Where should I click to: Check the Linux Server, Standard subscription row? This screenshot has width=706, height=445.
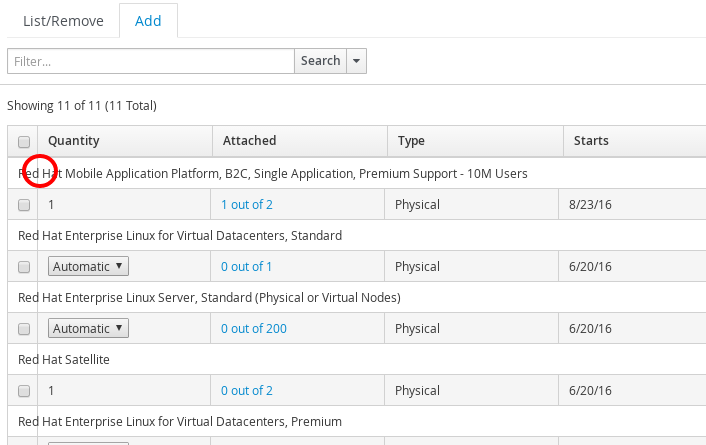pos(24,329)
